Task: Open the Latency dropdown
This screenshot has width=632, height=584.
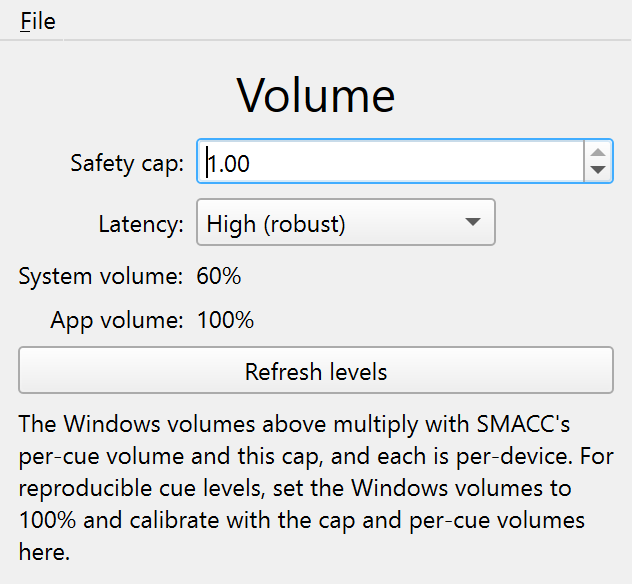Action: pyautogui.click(x=346, y=222)
